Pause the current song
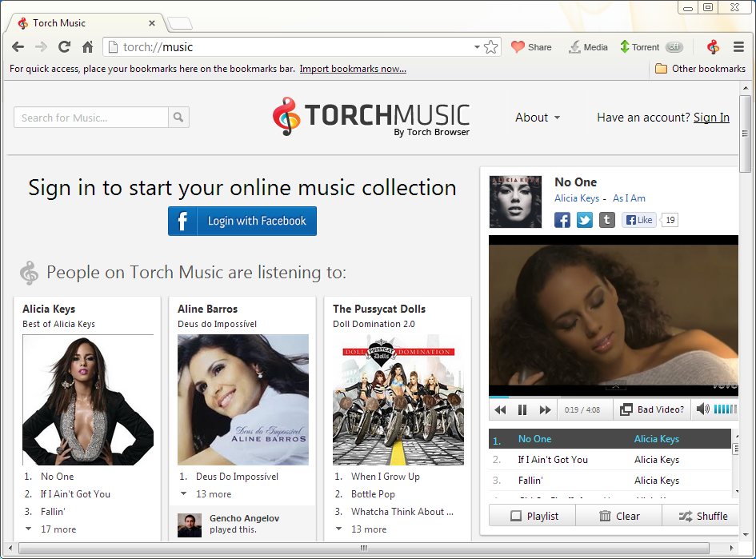Screen dimensions: 756x559 (x=522, y=409)
